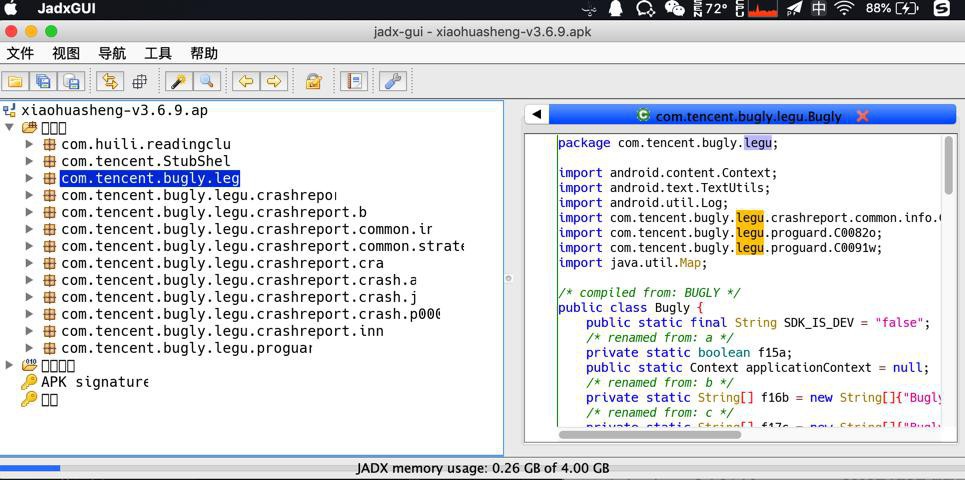The width and height of the screenshot is (965, 480).
Task: Click the Export as gradle project icon
Action: 71,81
